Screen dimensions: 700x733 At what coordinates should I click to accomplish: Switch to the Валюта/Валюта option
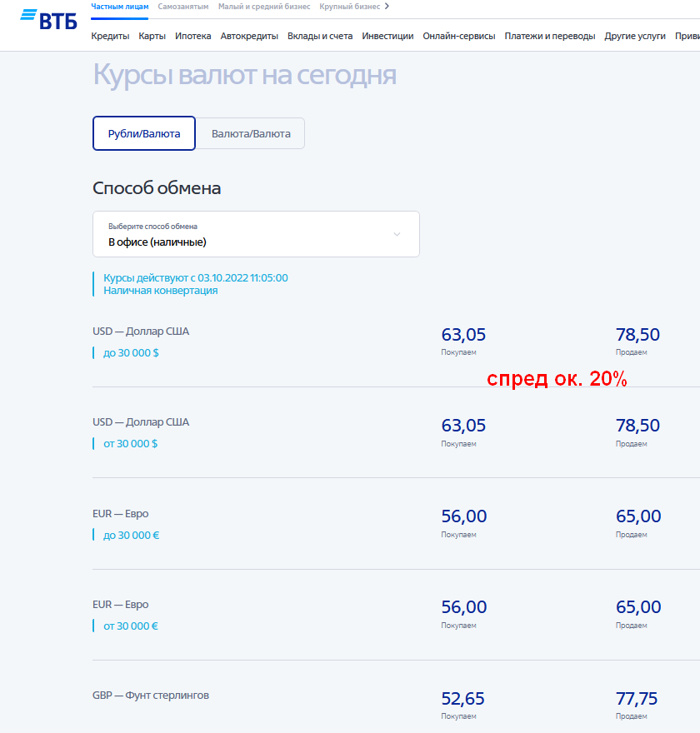tap(251, 133)
